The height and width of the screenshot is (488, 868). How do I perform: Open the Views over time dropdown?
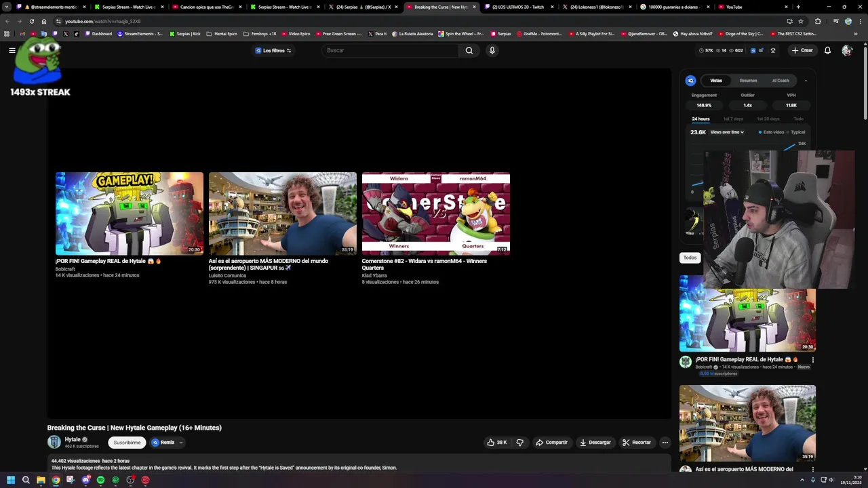pos(727,132)
